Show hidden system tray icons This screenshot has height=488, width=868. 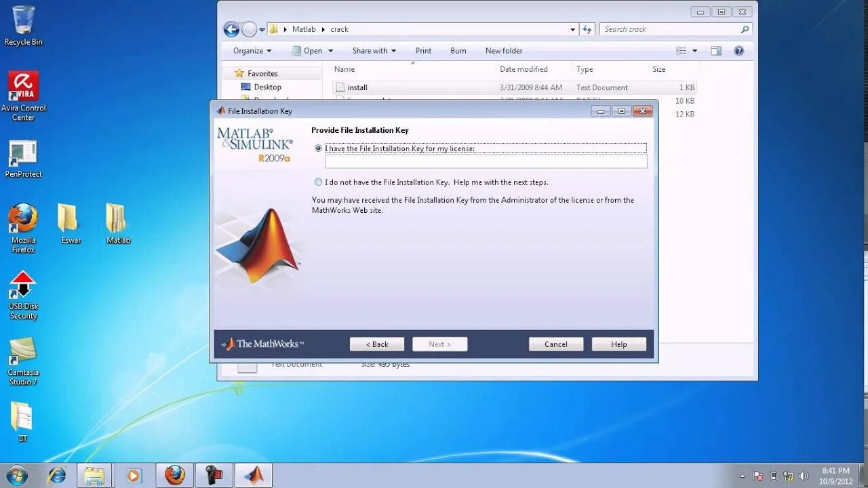point(743,476)
